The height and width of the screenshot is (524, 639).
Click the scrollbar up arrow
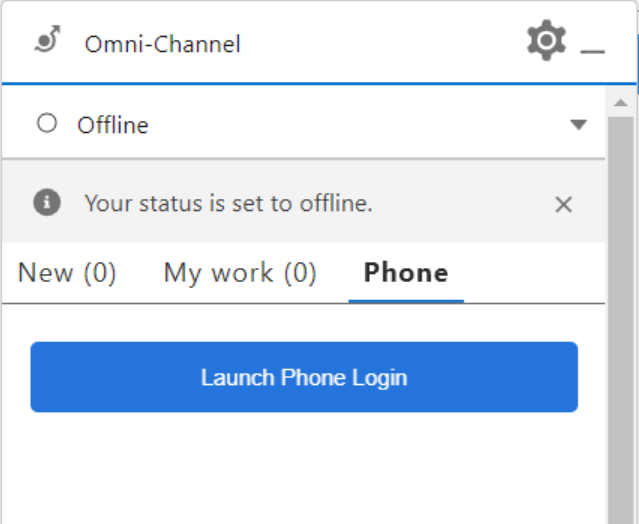click(620, 103)
